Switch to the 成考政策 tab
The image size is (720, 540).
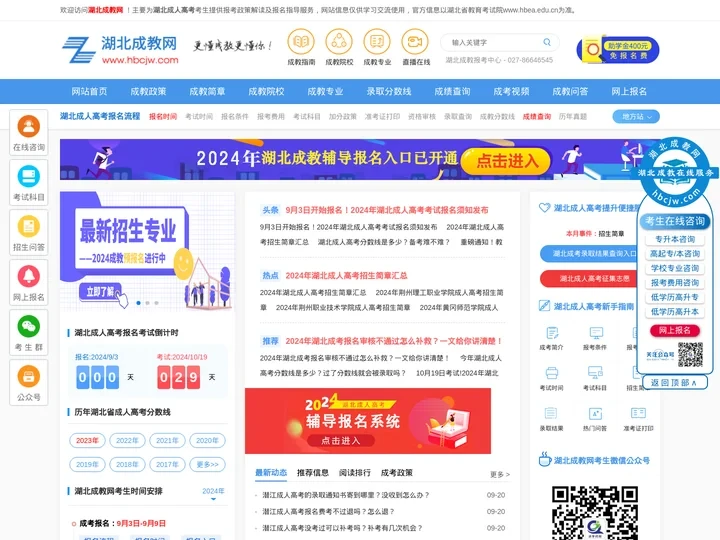397,472
